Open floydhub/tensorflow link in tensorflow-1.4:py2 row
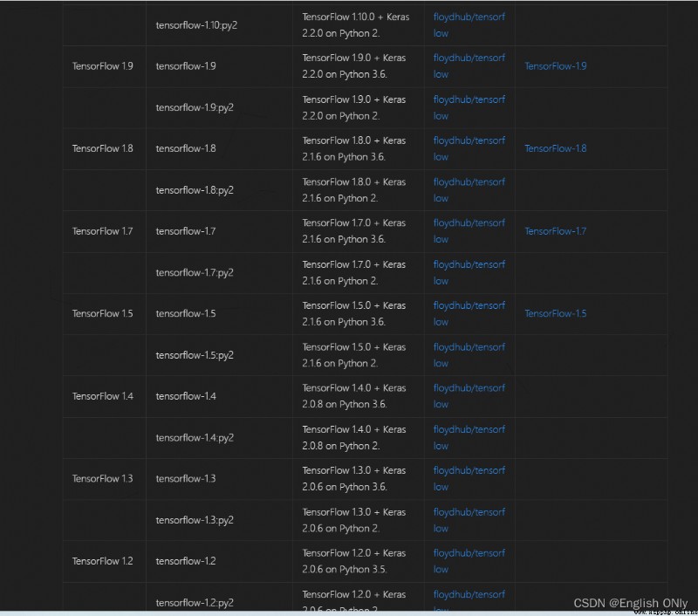 [x=469, y=437]
